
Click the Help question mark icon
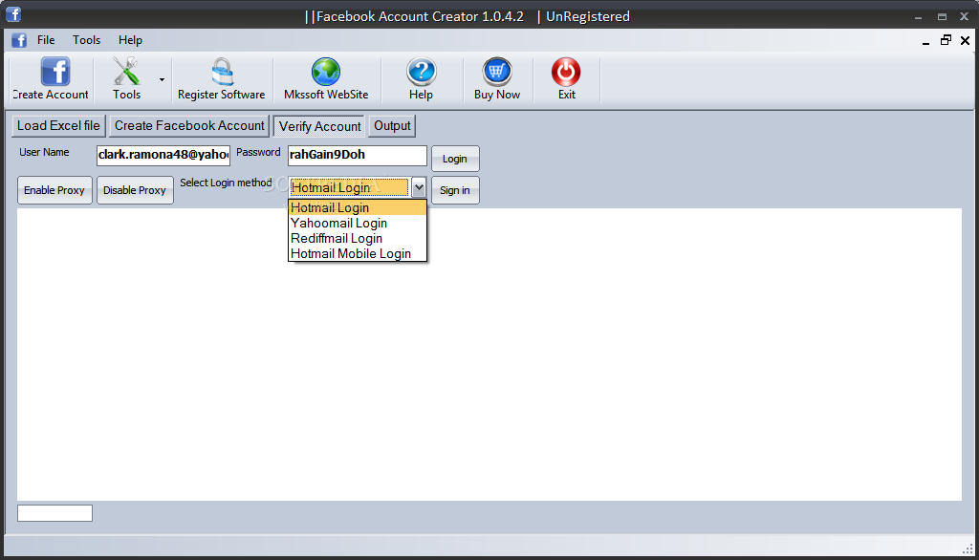[x=422, y=72]
